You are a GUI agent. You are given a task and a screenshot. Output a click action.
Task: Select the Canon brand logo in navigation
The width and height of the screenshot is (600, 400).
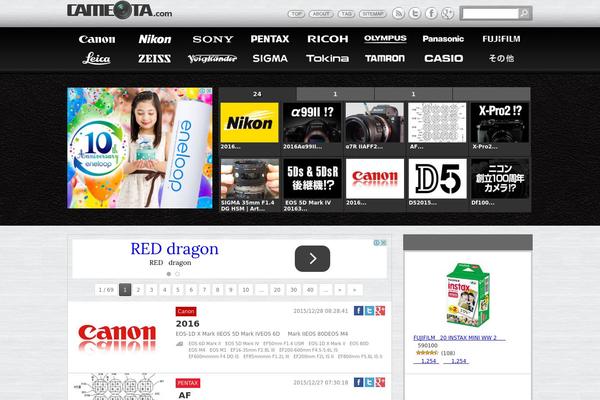pos(97,39)
